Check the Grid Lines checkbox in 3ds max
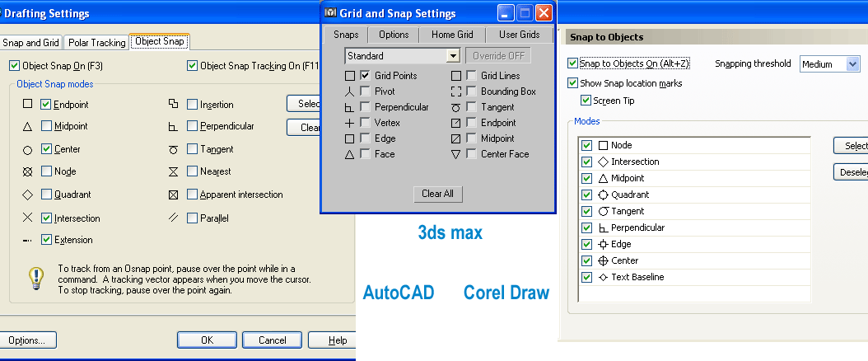The width and height of the screenshot is (868, 361). point(472,75)
